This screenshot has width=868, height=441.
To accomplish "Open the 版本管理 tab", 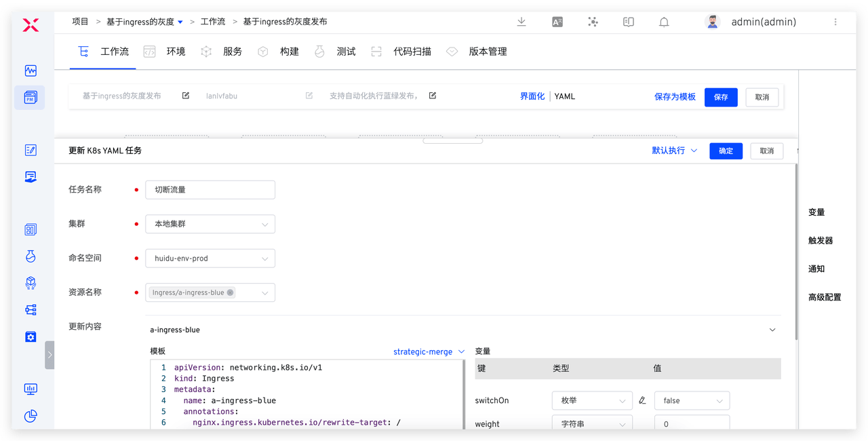I will pyautogui.click(x=488, y=52).
